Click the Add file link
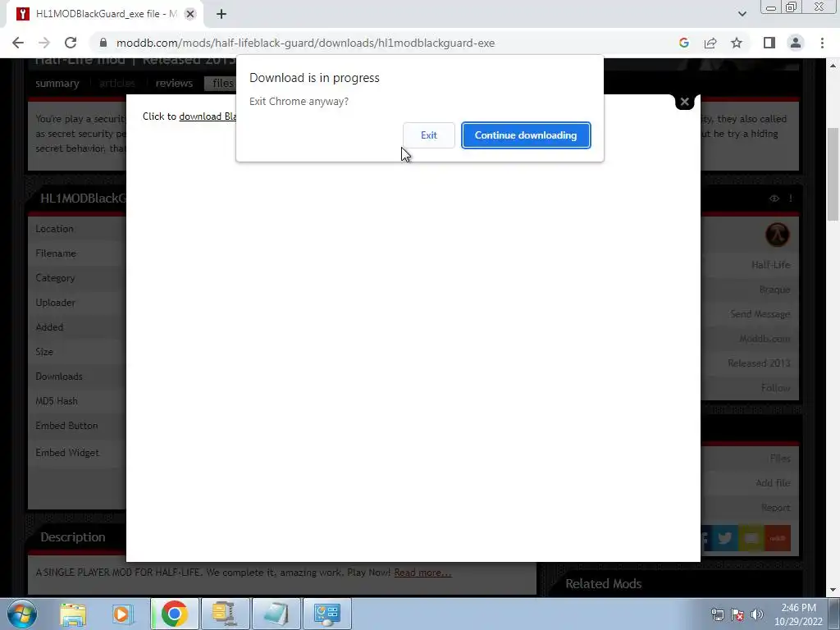 pyautogui.click(x=773, y=482)
